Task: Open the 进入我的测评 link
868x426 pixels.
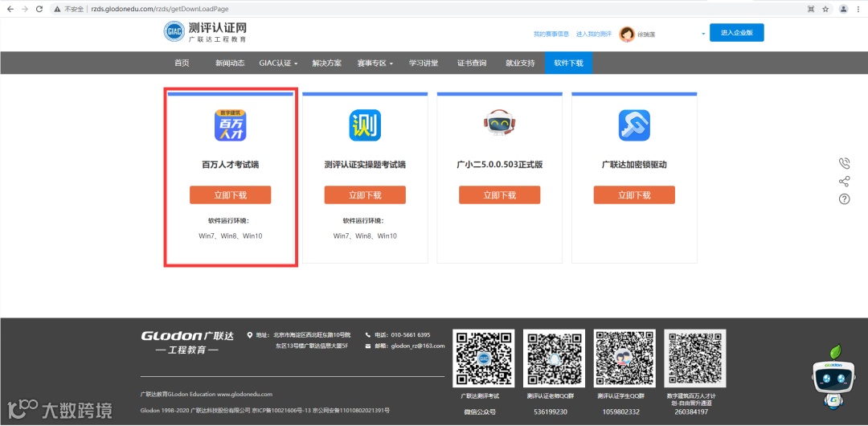Action: click(593, 35)
